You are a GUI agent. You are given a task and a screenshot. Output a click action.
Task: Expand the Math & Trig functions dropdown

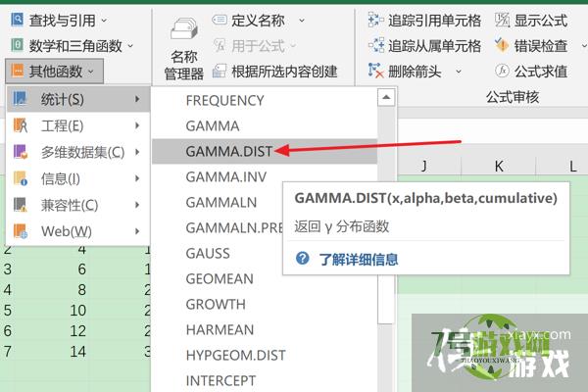[x=130, y=45]
